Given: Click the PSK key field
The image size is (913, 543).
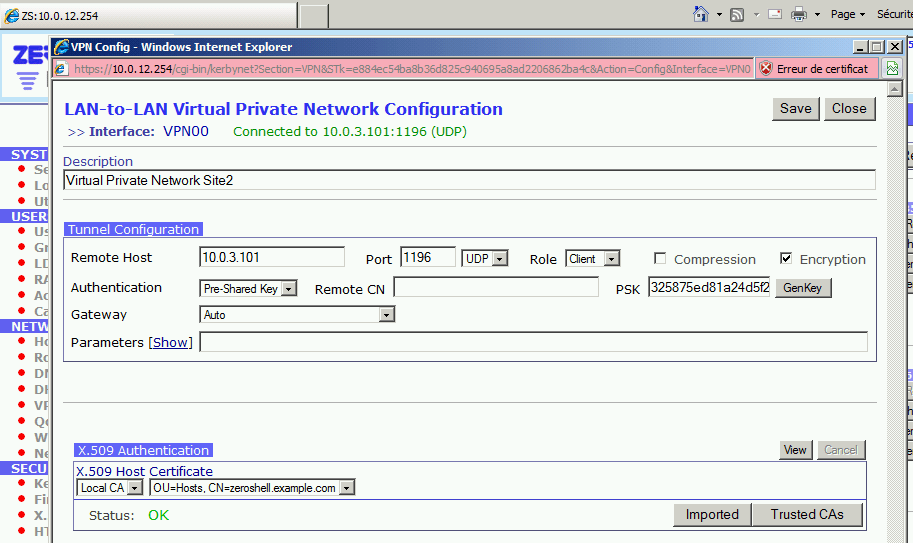Looking at the screenshot, I should 709,287.
